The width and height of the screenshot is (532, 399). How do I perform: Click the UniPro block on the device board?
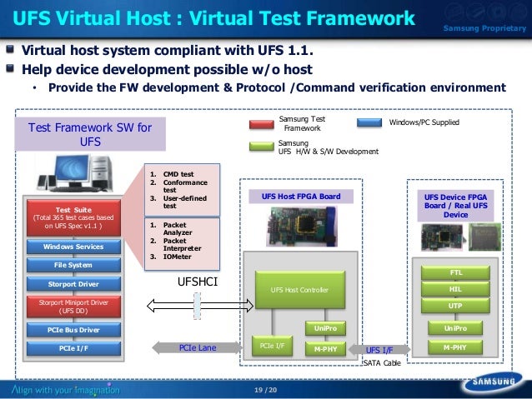coord(455,328)
